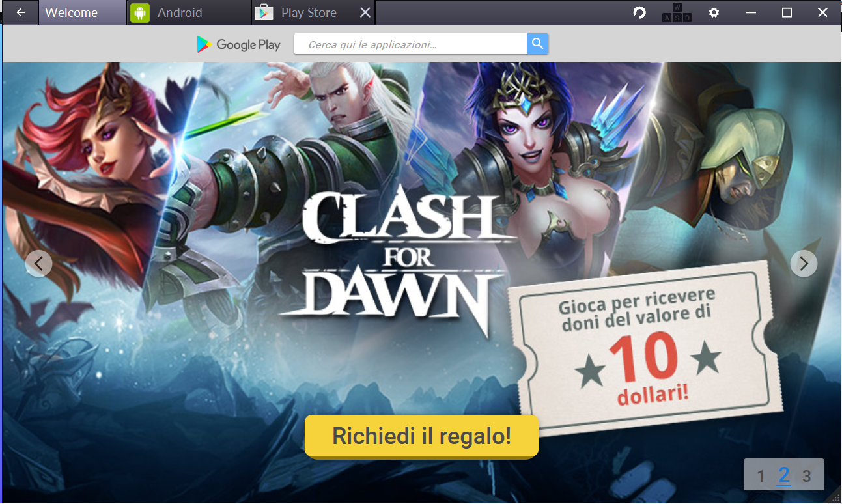
Task: Go to previous banner with left chevron
Action: [39, 264]
